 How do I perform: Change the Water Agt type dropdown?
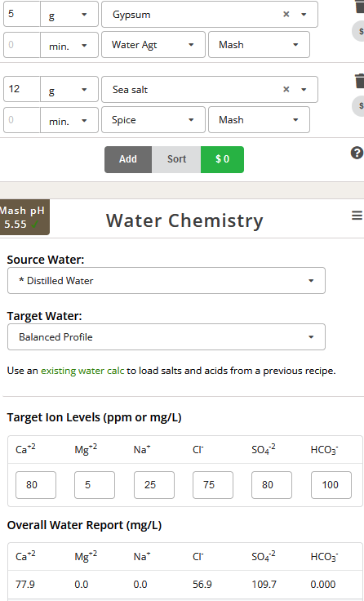tap(153, 45)
